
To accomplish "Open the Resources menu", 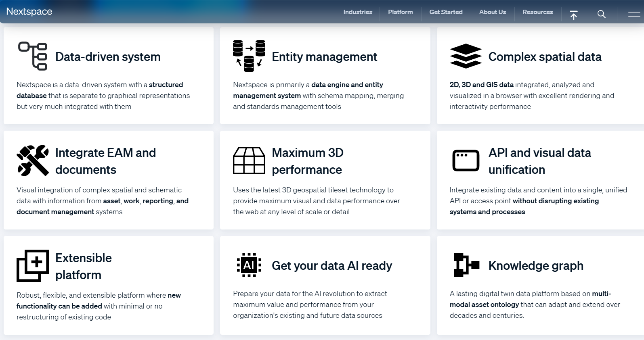I will [538, 12].
